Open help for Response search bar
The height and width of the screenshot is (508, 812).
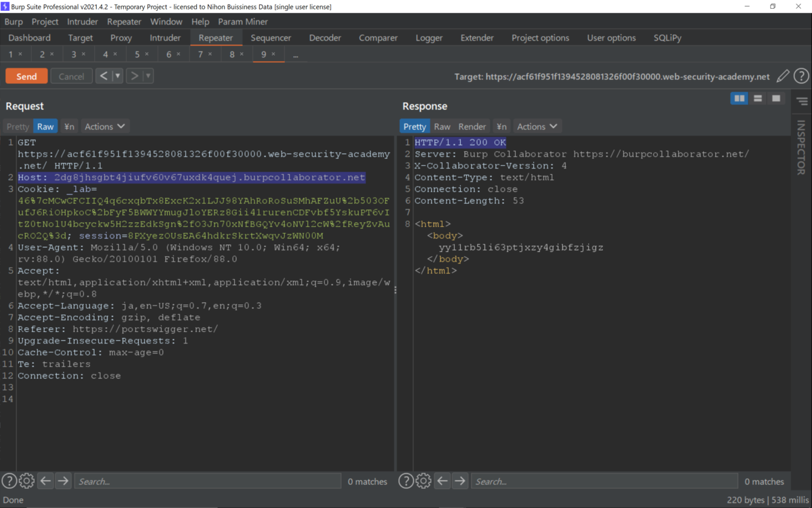pyautogui.click(x=406, y=481)
